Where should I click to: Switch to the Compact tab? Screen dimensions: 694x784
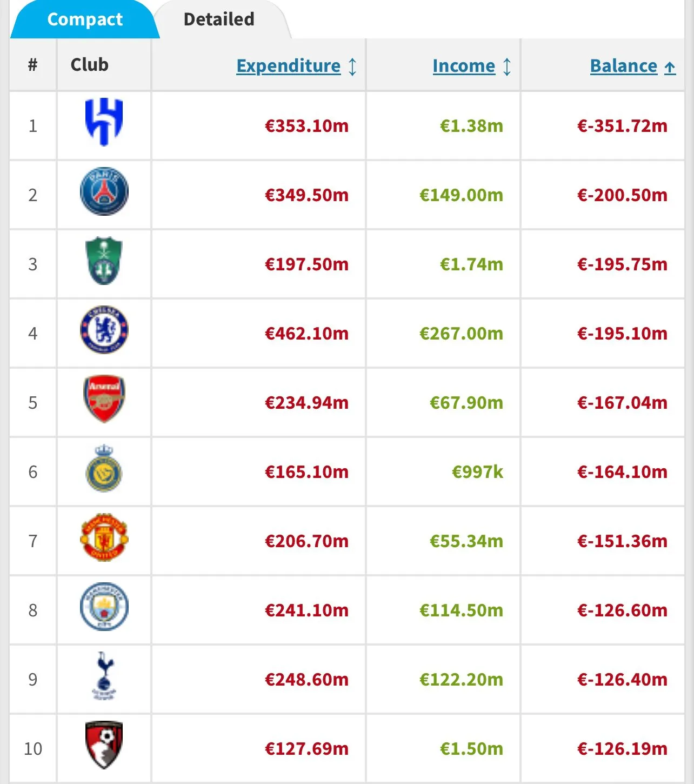[85, 19]
